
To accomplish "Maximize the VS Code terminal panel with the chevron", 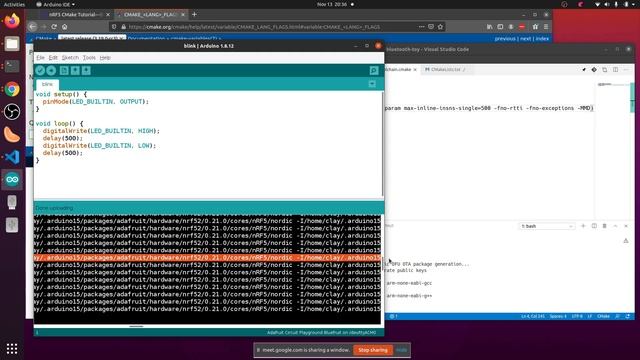I will tap(615, 226).
